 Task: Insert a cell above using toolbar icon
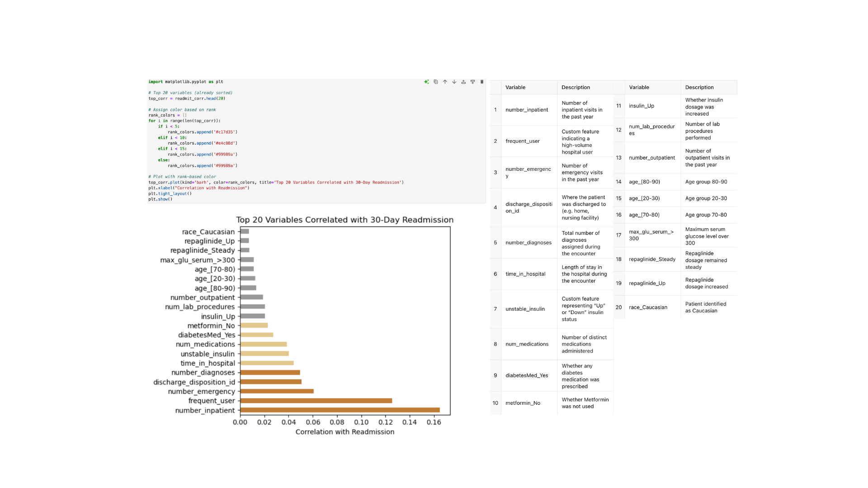(x=463, y=82)
